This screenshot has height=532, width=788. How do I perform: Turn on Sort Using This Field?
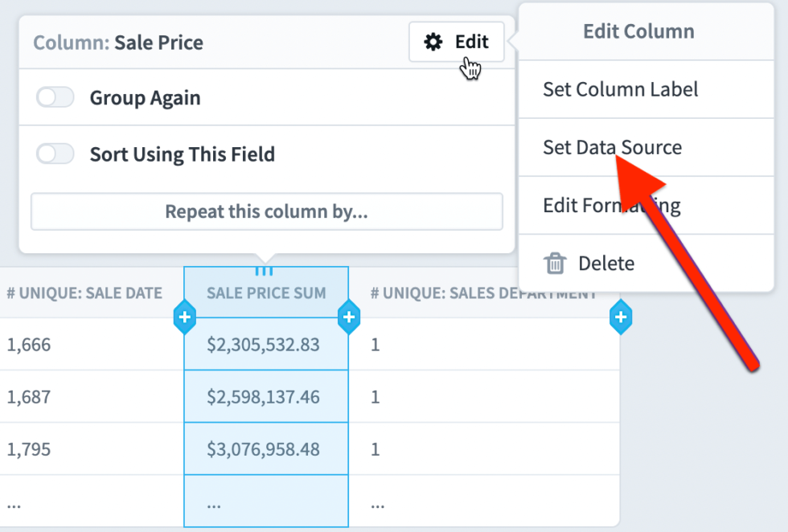coord(55,153)
